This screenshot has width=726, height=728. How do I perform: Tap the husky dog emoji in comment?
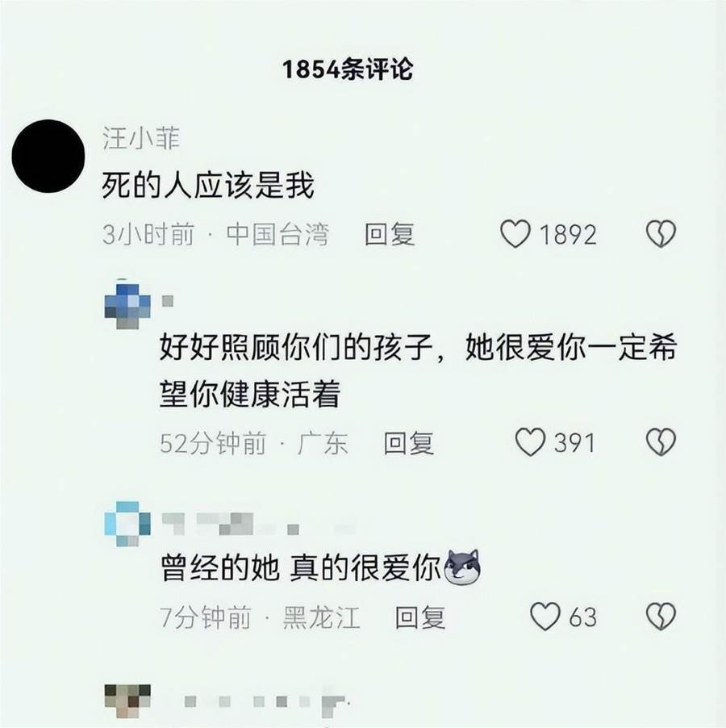pos(462,567)
